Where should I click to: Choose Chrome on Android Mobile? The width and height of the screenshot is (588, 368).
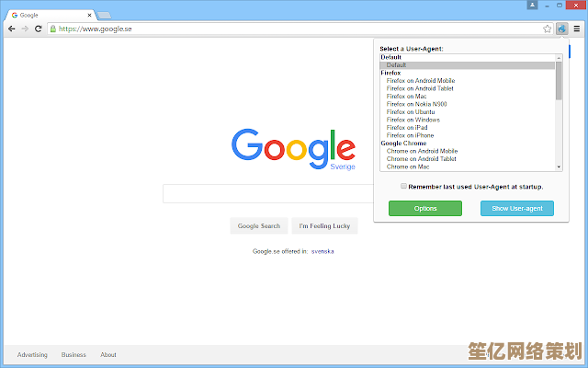(x=468, y=151)
